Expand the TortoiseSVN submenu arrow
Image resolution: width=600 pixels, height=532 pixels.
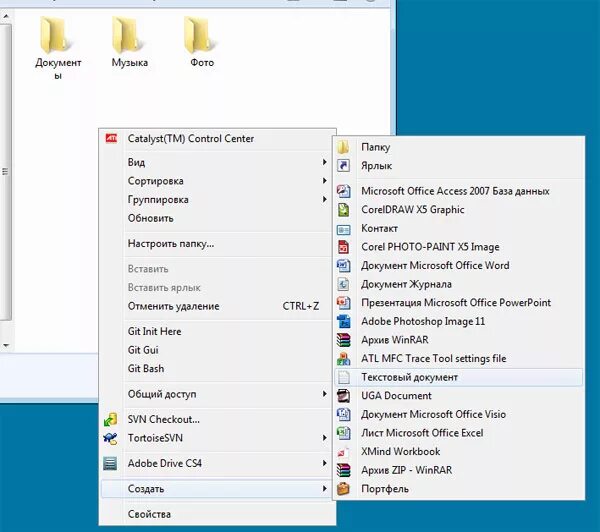(324, 438)
